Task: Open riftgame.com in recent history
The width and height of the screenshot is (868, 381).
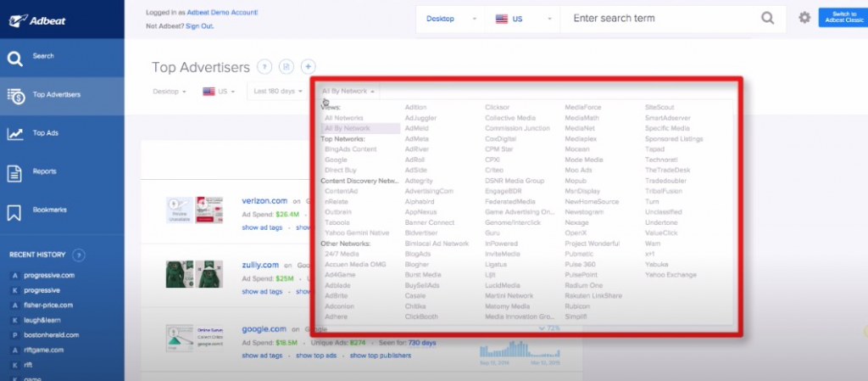Action: tap(44, 350)
